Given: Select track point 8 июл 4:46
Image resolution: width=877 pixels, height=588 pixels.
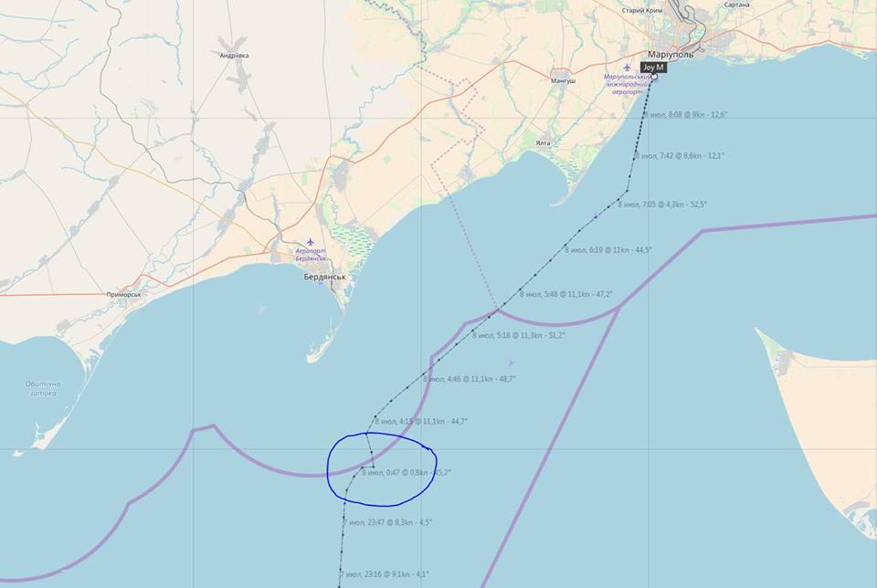Looking at the screenshot, I should [x=425, y=373].
